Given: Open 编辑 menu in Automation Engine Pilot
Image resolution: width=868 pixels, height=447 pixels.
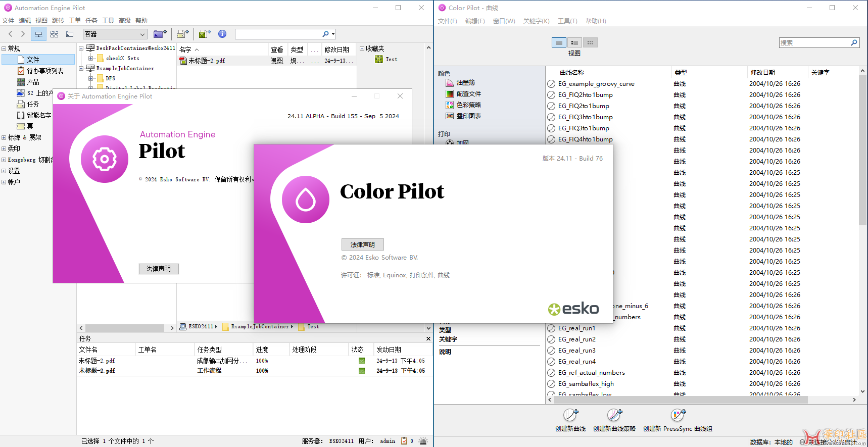Looking at the screenshot, I should (25, 21).
